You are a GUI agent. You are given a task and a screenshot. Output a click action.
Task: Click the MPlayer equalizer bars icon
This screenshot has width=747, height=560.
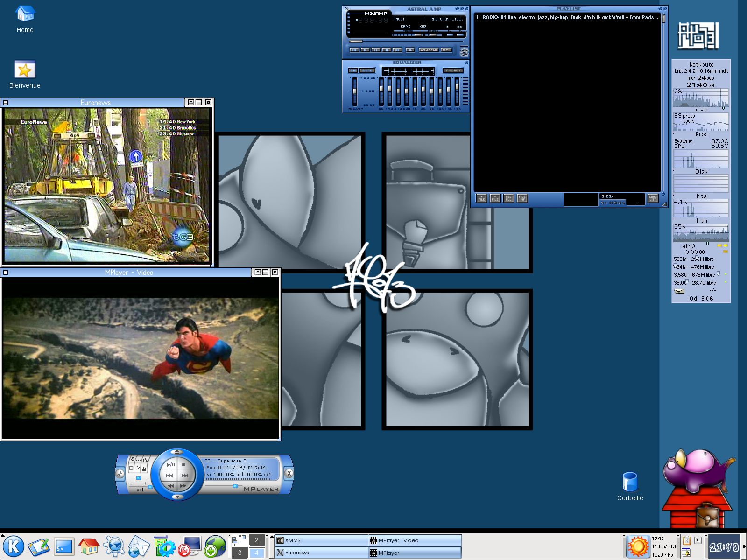point(144,469)
